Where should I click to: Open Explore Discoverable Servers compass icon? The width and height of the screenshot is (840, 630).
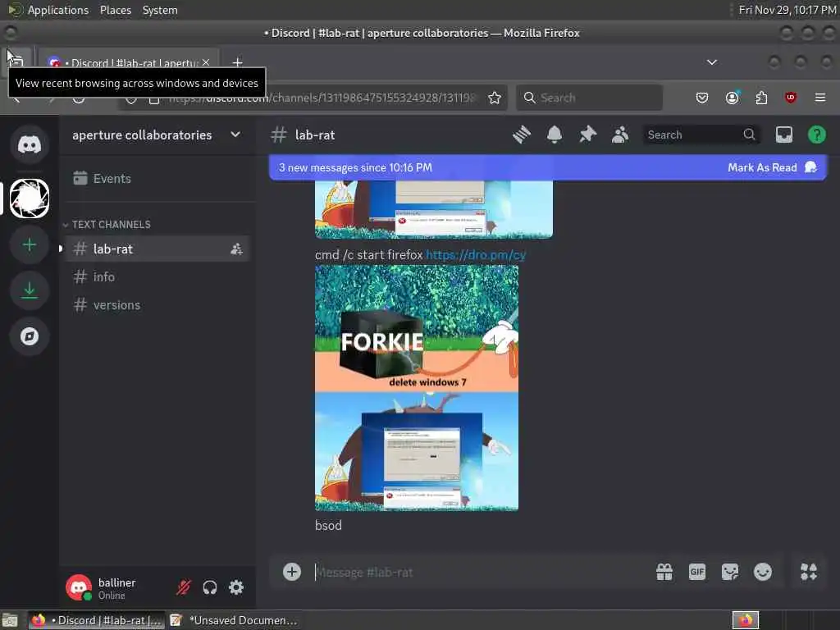[30, 336]
